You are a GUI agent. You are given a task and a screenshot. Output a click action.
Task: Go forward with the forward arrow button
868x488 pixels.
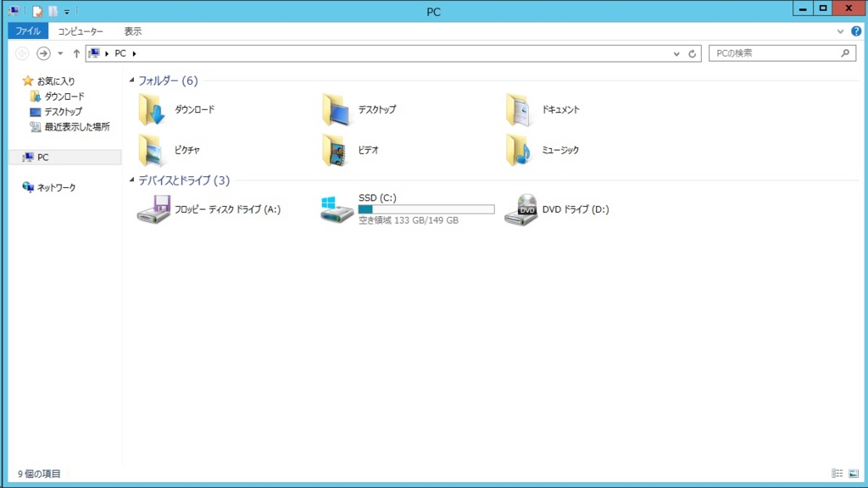(x=43, y=53)
